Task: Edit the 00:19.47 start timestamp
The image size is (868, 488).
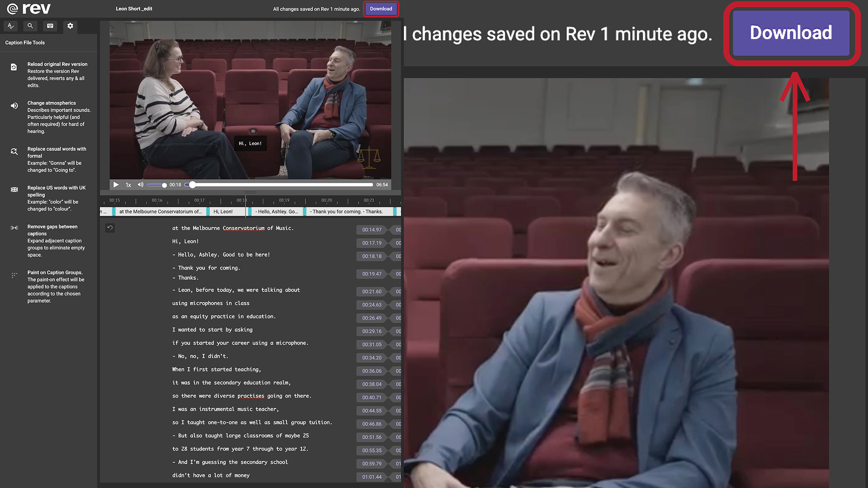Action: (372, 274)
